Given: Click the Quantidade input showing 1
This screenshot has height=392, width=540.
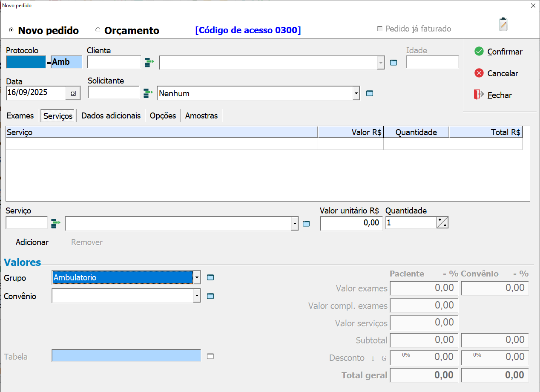Looking at the screenshot, I should tap(411, 223).
